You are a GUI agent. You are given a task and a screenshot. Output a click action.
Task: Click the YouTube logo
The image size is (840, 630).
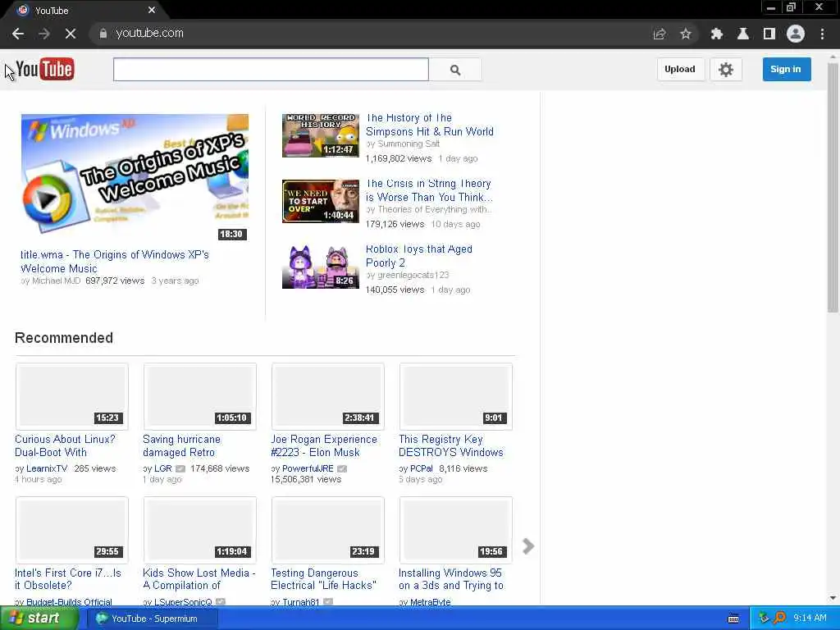coord(45,69)
